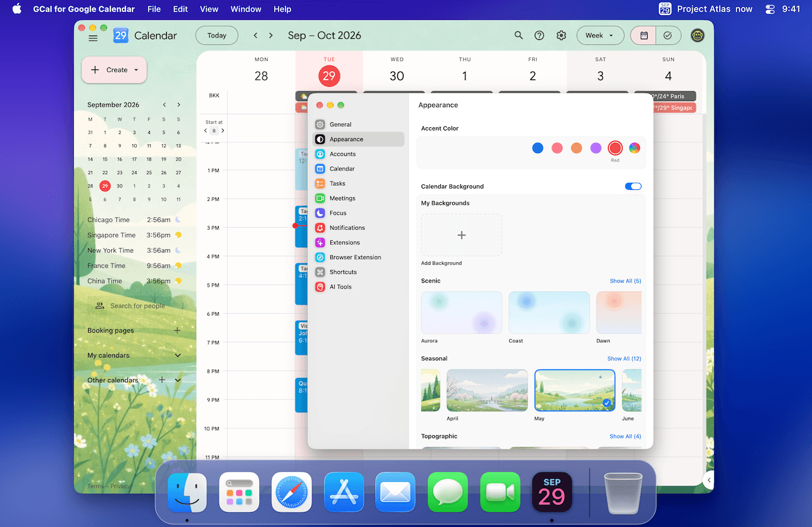Click the Search for people field
Screen dimensions: 812x527
click(137, 306)
